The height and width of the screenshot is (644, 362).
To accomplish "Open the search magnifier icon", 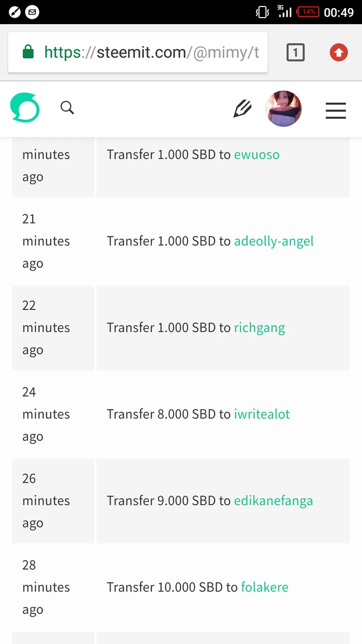I will [x=67, y=108].
